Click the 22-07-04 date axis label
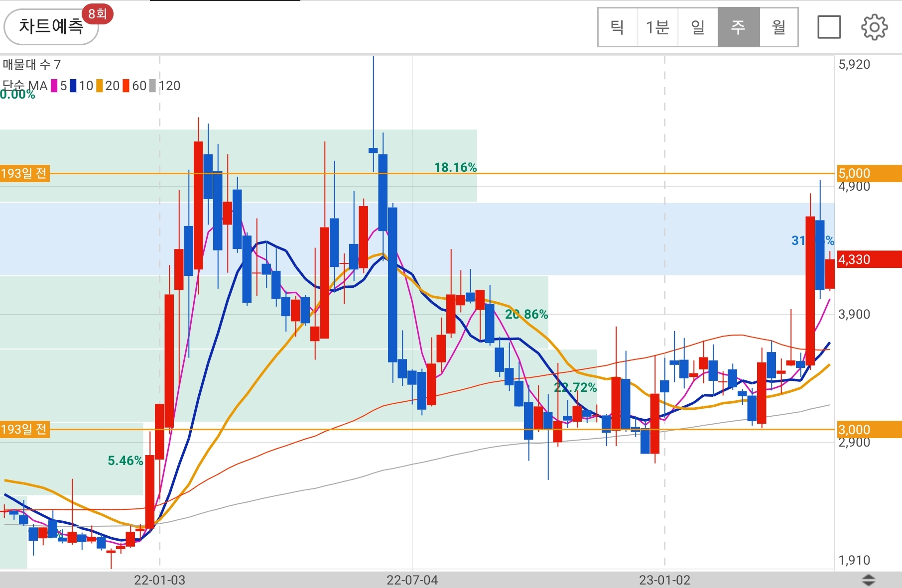 [412, 580]
